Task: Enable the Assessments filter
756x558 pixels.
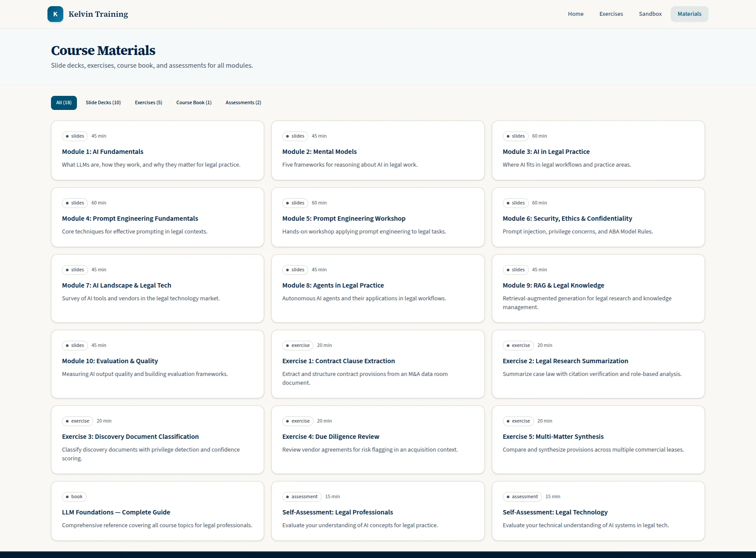Action: click(x=243, y=102)
